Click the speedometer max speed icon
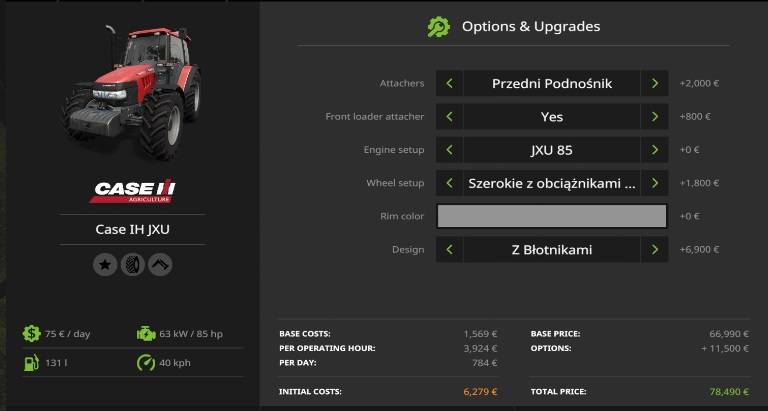Image resolution: width=768 pixels, height=411 pixels. tap(146, 363)
